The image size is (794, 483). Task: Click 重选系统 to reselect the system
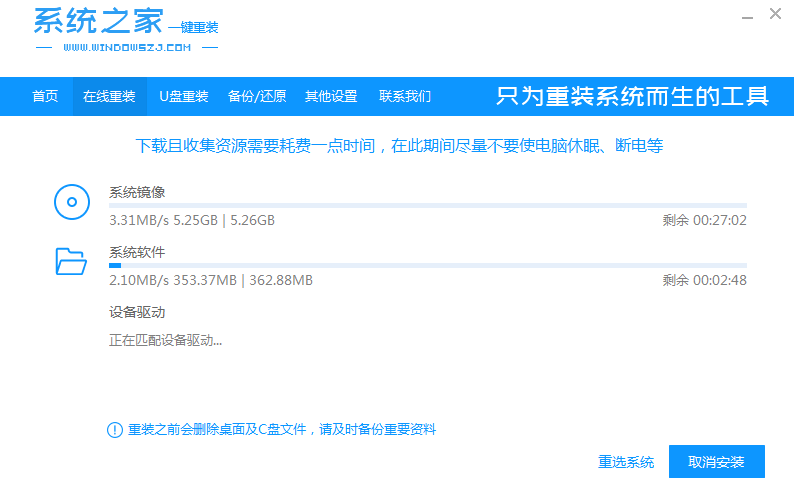tap(626, 462)
